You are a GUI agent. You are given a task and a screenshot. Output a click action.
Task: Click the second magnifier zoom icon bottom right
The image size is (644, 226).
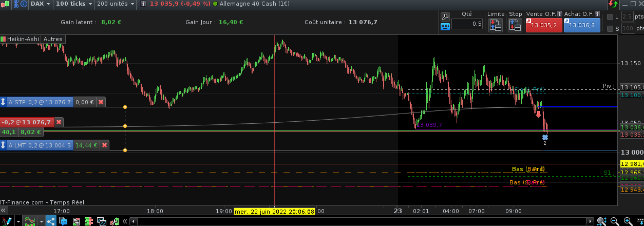[x=615, y=221]
